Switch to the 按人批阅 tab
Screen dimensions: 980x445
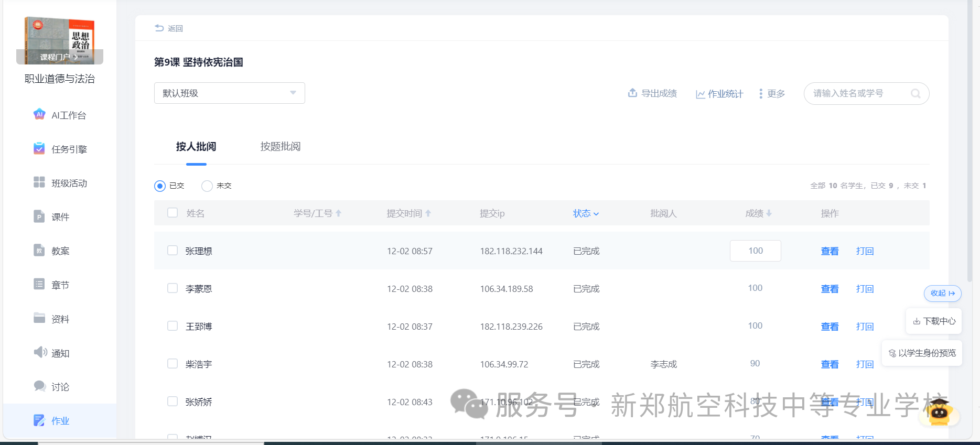196,146
